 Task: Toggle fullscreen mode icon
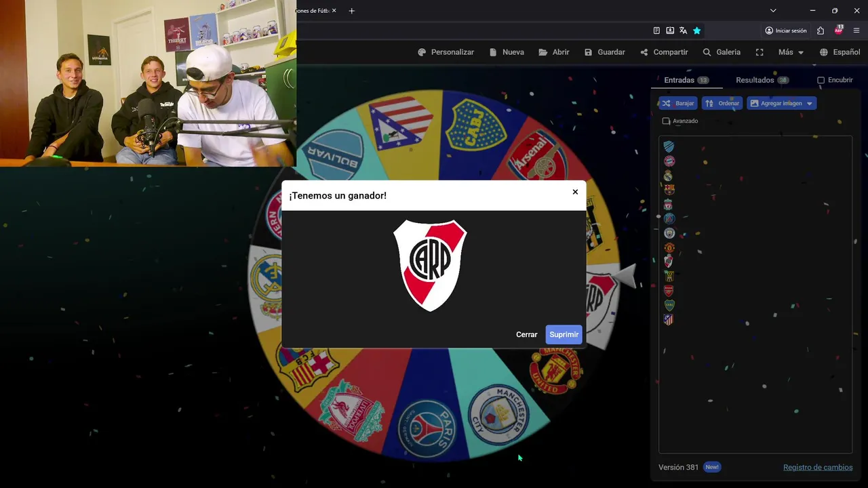759,52
